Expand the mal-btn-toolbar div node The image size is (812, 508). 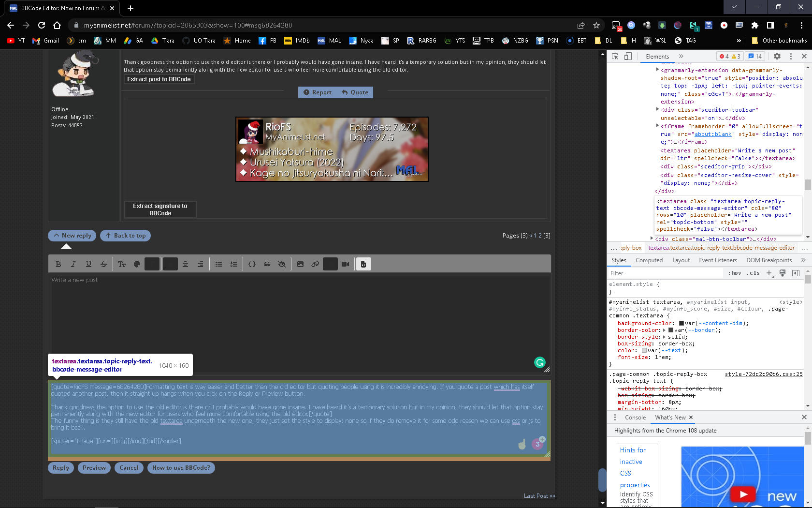pos(652,239)
